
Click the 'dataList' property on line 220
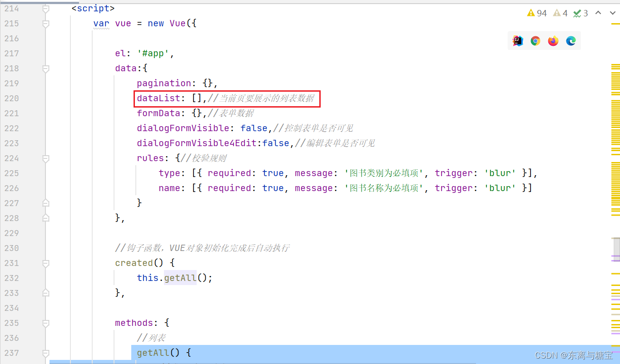coord(159,98)
